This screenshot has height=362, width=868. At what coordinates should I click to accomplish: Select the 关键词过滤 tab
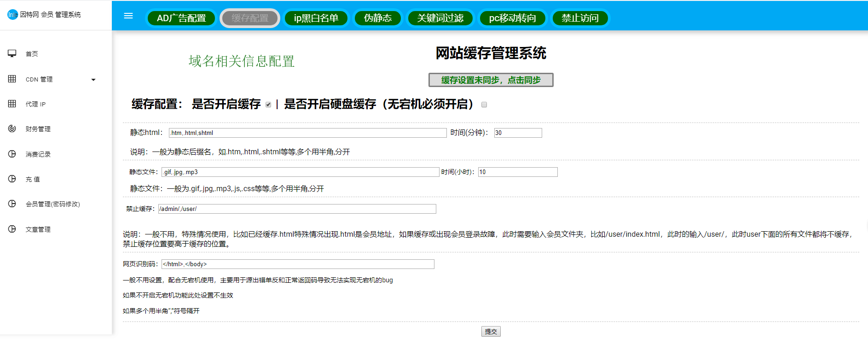[x=440, y=18]
